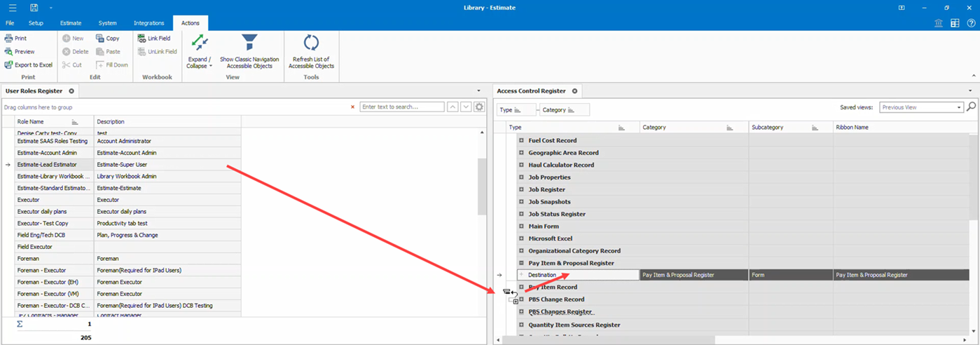
Task: Expand the Job Register tree node
Action: (x=521, y=189)
